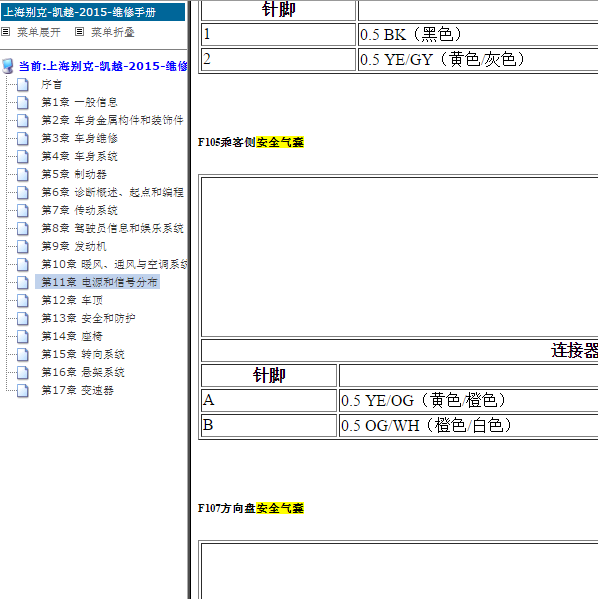Collapse all menus via 菜单折叠
The width and height of the screenshot is (598, 599).
[113, 32]
